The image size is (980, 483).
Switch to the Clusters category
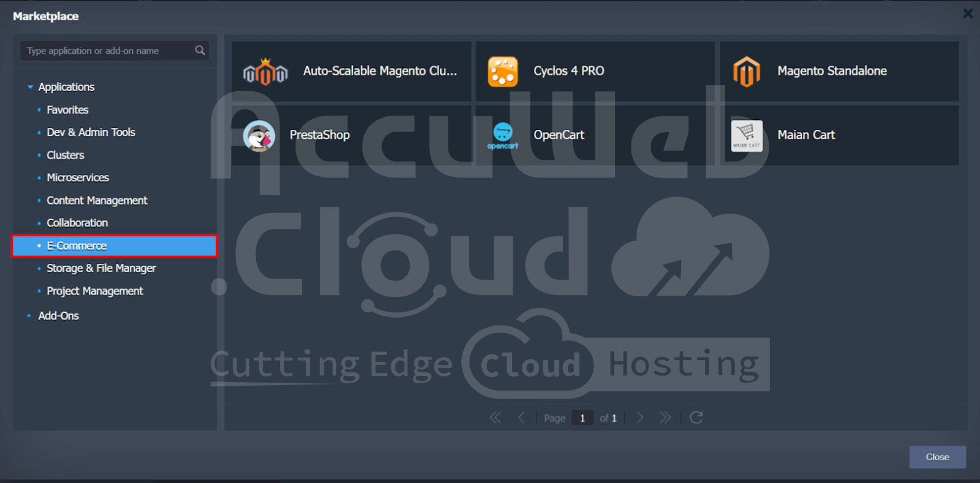point(65,155)
